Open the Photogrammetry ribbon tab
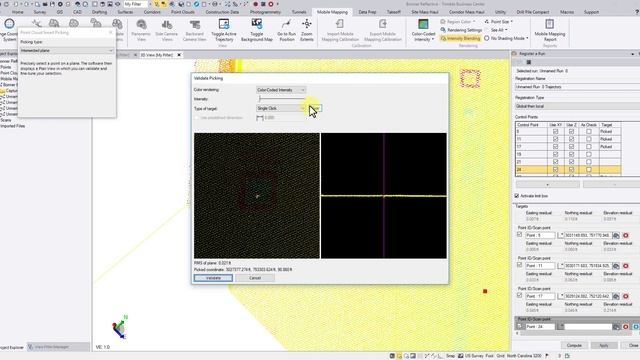640x360 pixels. point(265,12)
